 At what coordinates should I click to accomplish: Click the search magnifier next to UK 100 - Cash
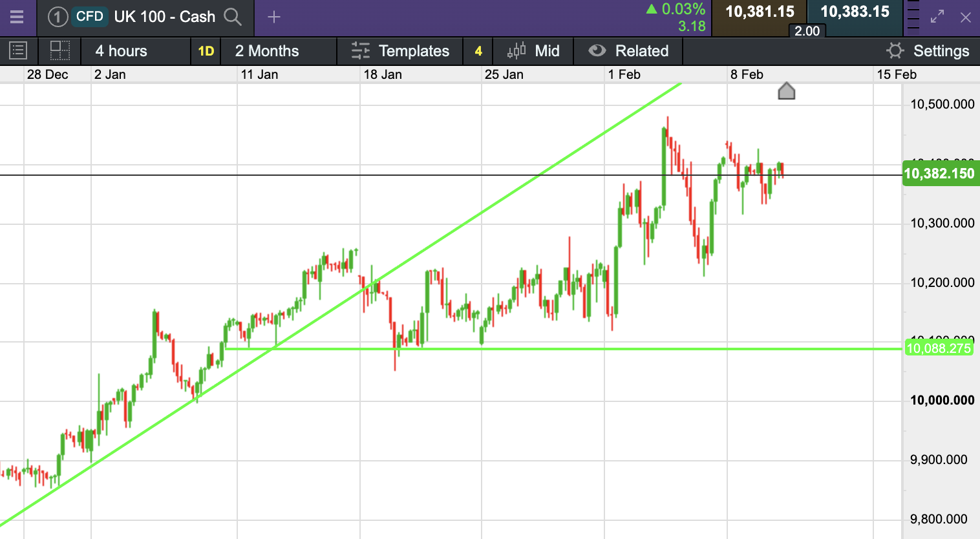pyautogui.click(x=233, y=17)
